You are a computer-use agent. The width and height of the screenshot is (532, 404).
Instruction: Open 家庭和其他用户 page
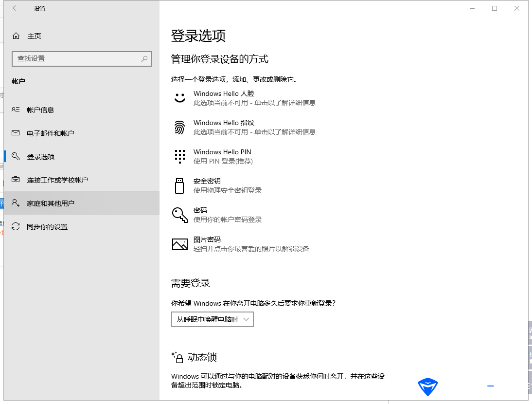click(81, 203)
